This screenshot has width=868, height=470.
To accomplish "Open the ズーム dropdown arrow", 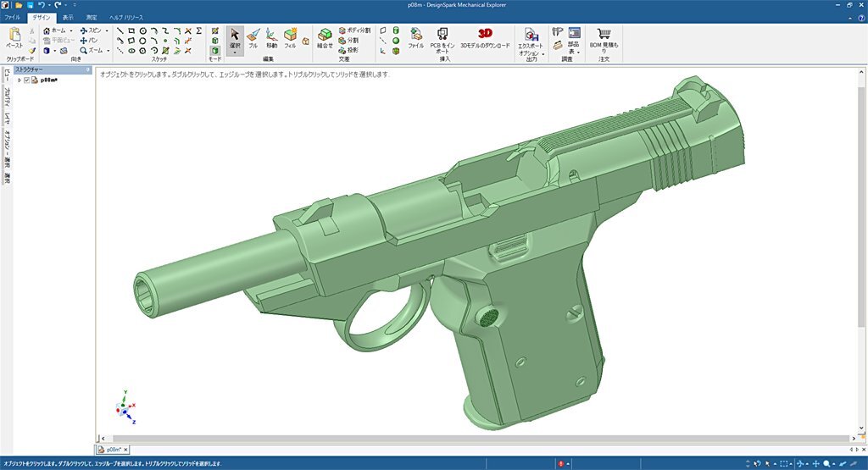I will [108, 51].
